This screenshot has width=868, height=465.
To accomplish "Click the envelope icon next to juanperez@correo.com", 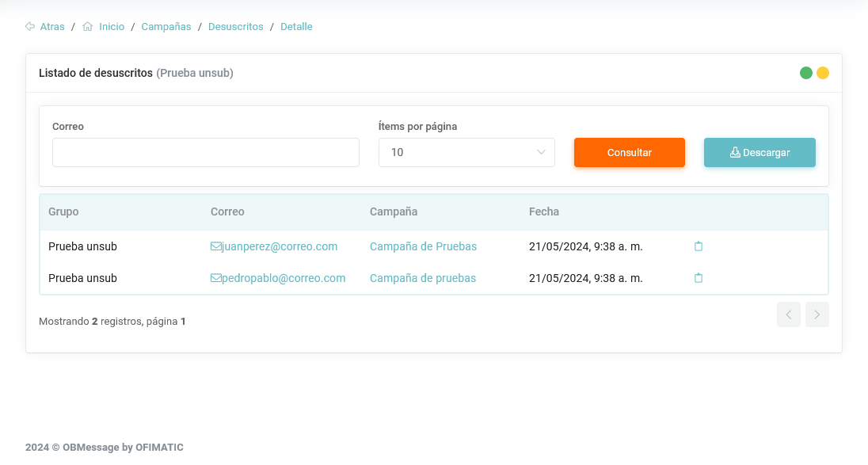I will coord(215,246).
